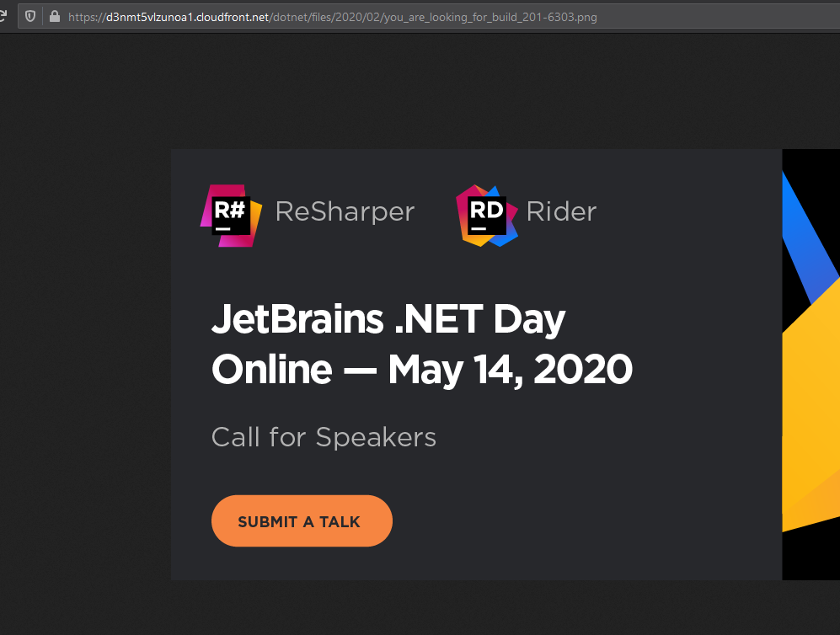Click the ReSharper product name text
Screen dimensions: 840x635
click(345, 211)
